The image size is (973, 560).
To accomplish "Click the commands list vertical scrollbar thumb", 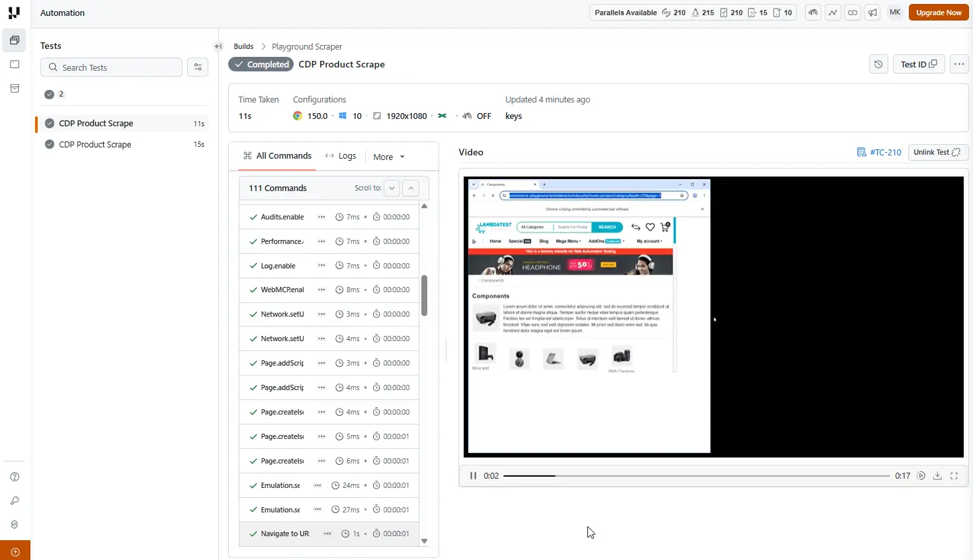I will (x=424, y=296).
